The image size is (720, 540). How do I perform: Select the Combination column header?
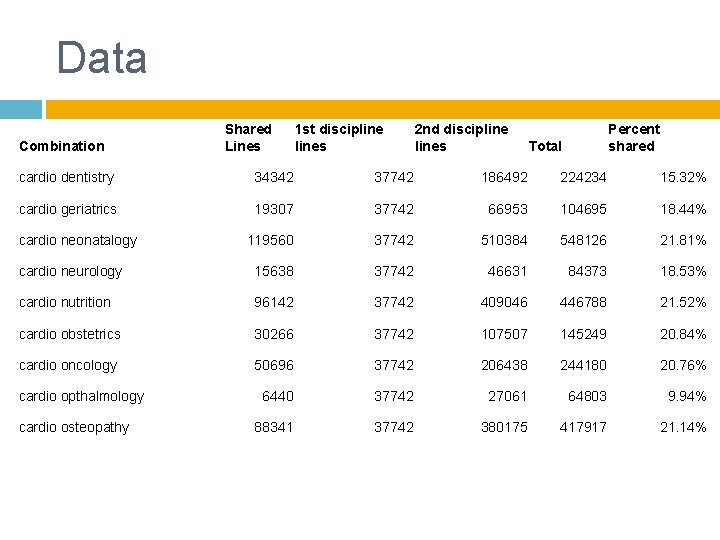pos(62,146)
